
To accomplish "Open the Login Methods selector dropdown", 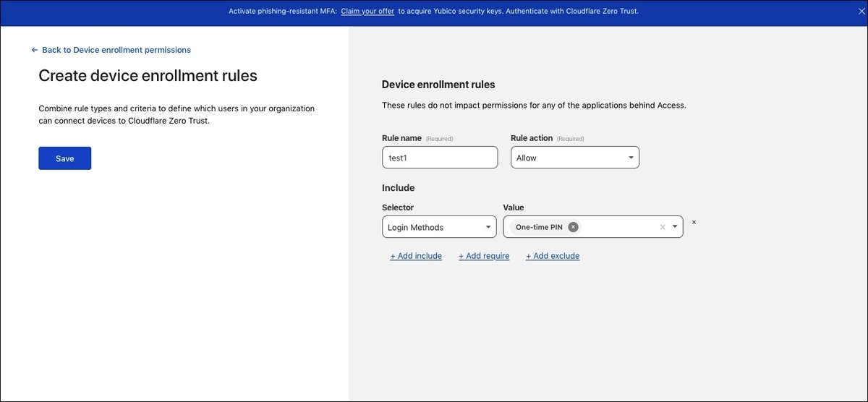I will [439, 227].
